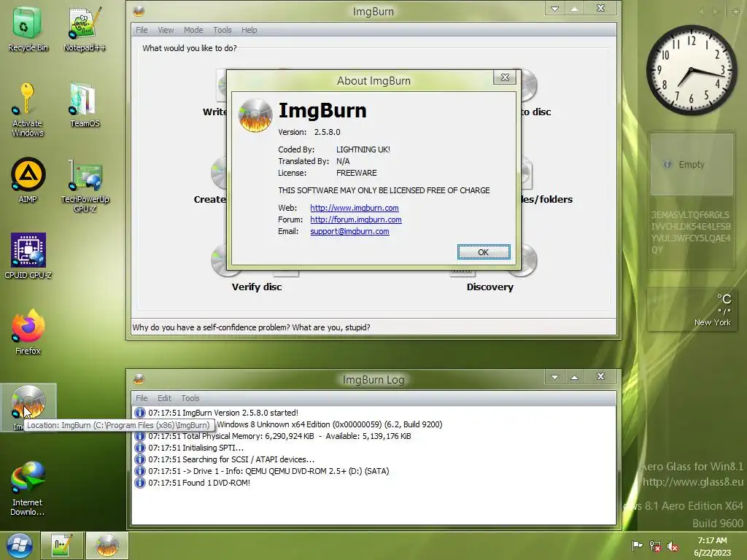Open the File menu in ImgBurn
Viewport: 747px width, 560px height.
[142, 30]
